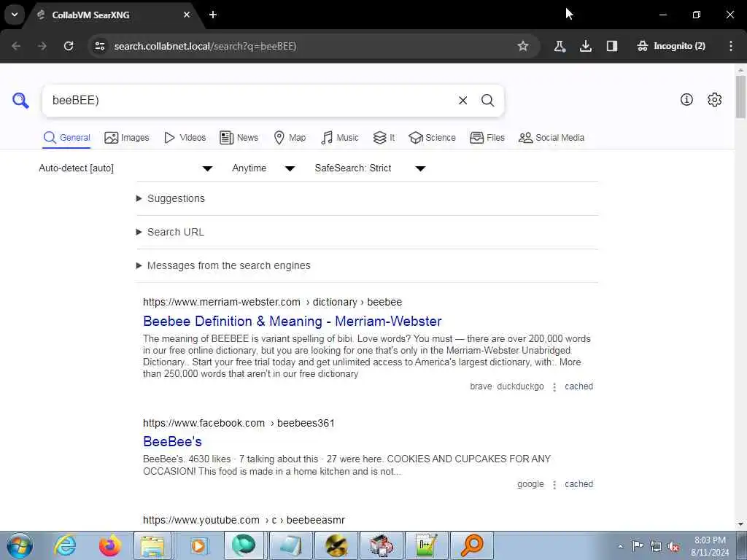The height and width of the screenshot is (560, 747).
Task: Open Chrome Labs flask icon
Action: point(560,46)
